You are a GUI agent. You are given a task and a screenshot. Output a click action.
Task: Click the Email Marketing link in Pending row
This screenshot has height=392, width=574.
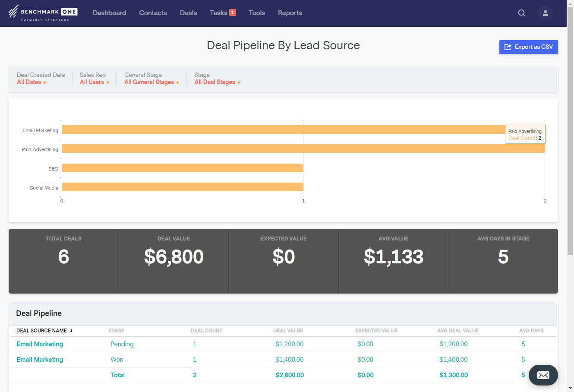pos(40,344)
